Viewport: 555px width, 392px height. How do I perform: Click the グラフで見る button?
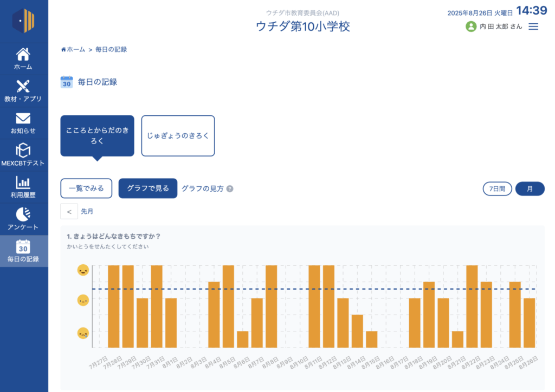click(x=147, y=188)
